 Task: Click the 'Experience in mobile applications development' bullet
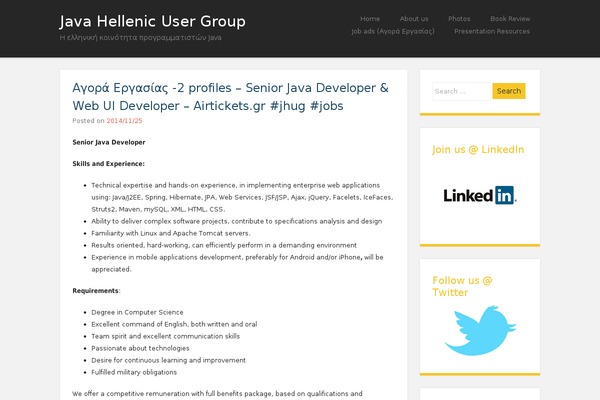pyautogui.click(x=237, y=263)
